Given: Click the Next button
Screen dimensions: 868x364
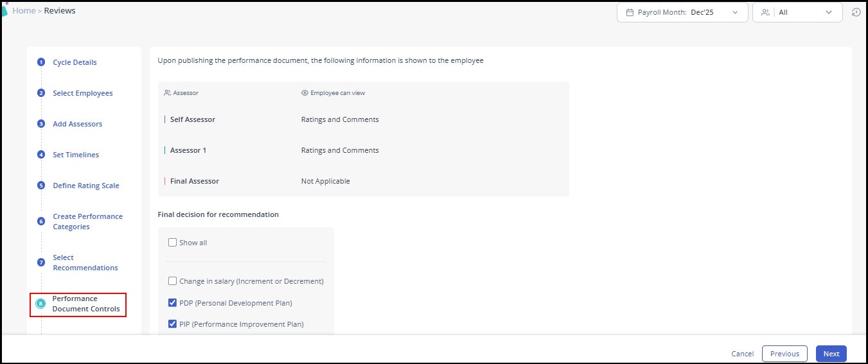Looking at the screenshot, I should tap(831, 354).
